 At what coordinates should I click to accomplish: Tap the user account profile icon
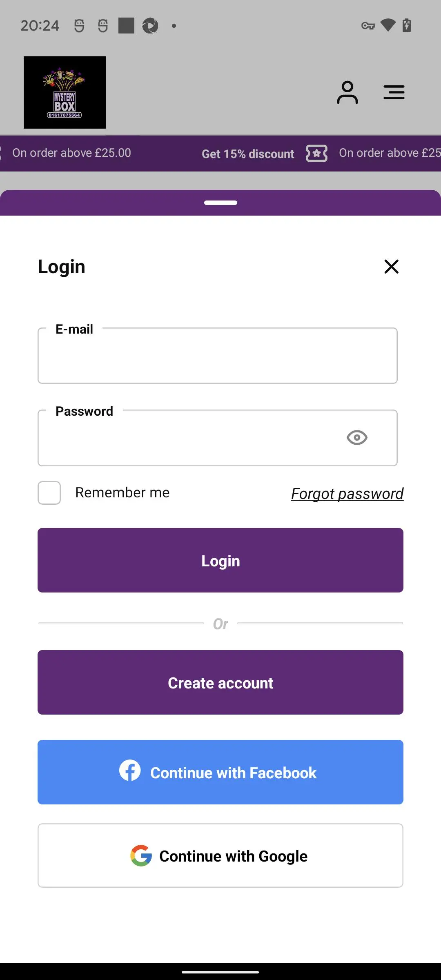[x=347, y=93]
